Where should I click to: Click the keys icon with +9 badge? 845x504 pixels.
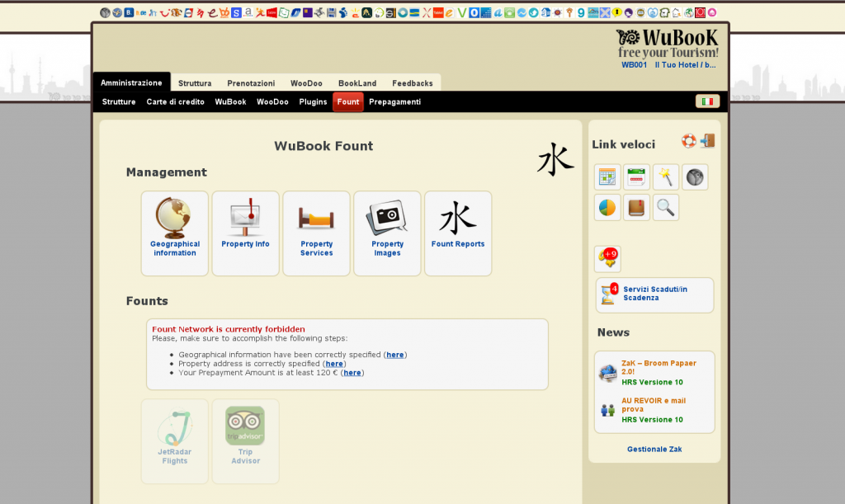point(607,258)
